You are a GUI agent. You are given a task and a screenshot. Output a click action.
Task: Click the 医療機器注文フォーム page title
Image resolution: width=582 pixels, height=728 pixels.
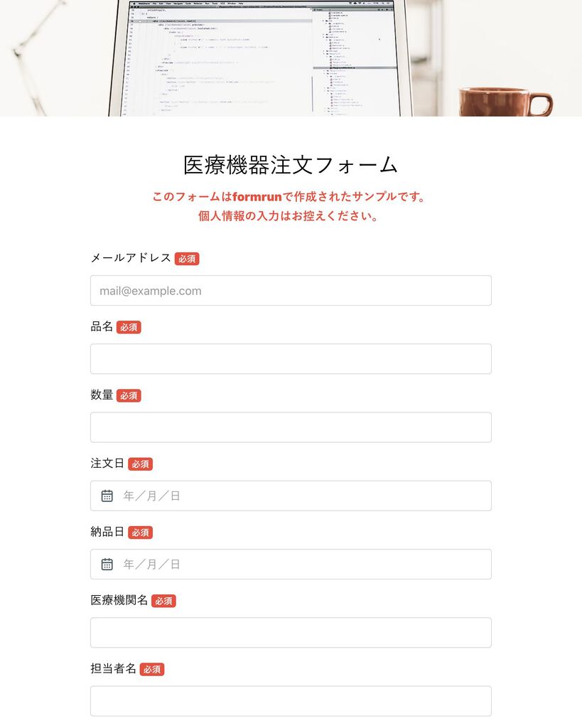(x=291, y=165)
